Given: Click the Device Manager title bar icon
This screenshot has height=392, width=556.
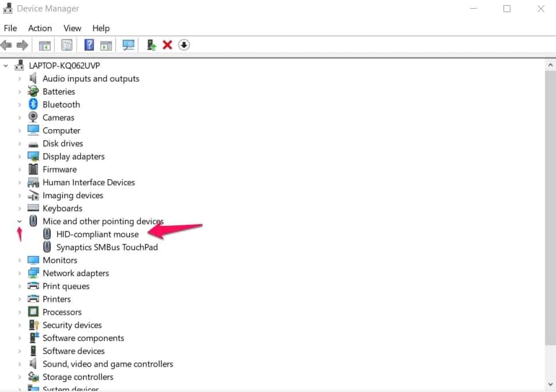Looking at the screenshot, I should [x=7, y=8].
